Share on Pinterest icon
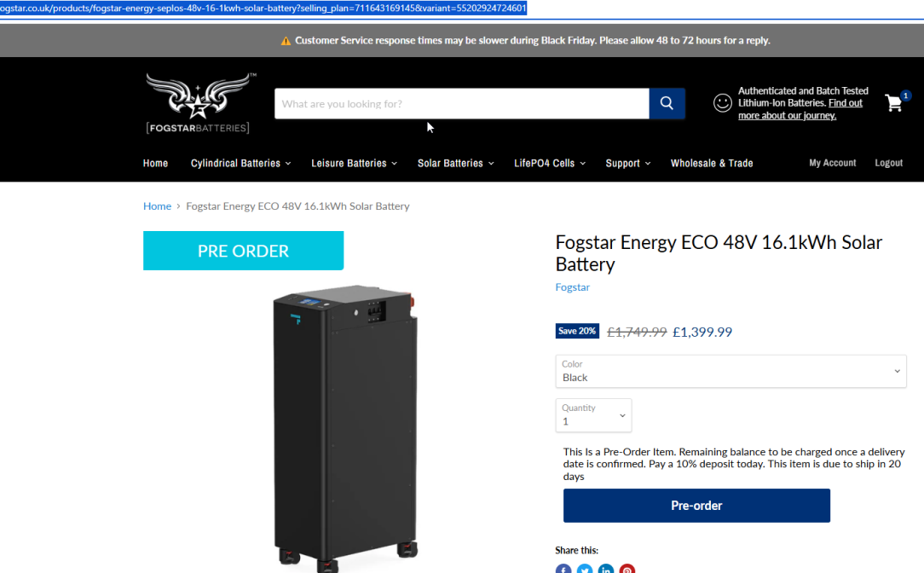The height and width of the screenshot is (573, 924). tap(627, 569)
